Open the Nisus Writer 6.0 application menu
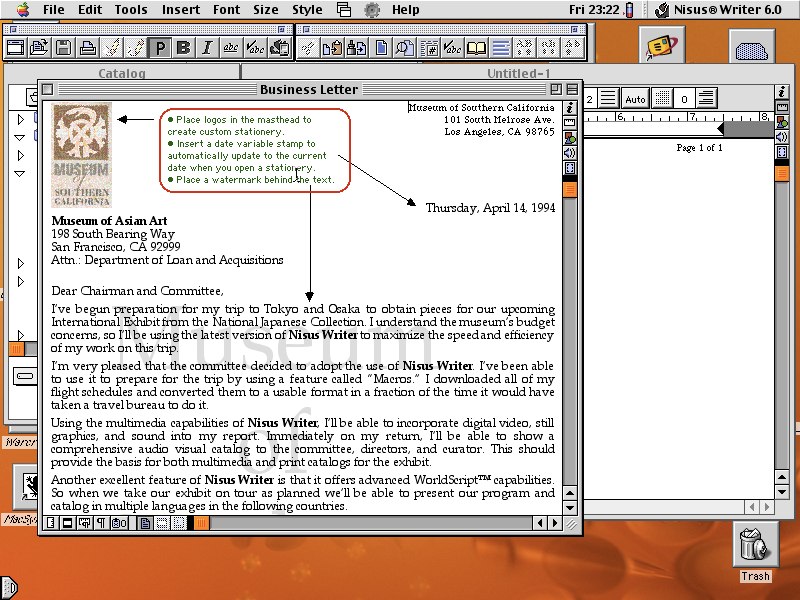The image size is (800, 600). coord(719,10)
